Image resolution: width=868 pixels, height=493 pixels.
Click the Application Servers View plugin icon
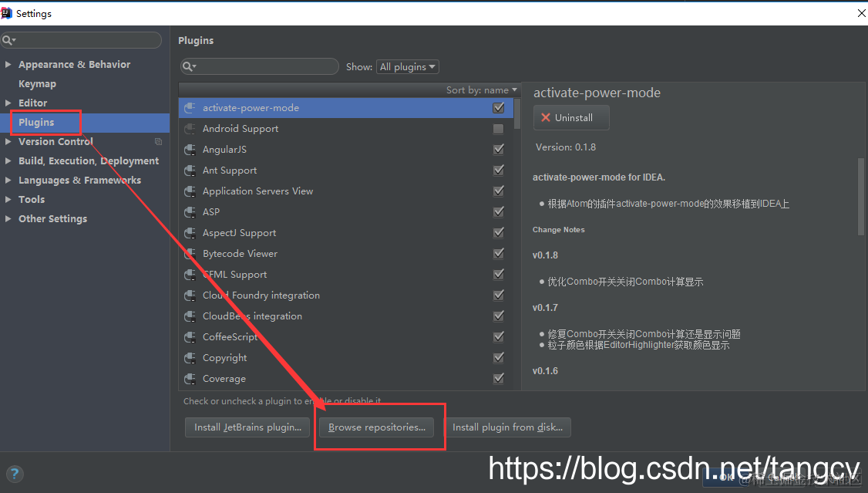190,191
